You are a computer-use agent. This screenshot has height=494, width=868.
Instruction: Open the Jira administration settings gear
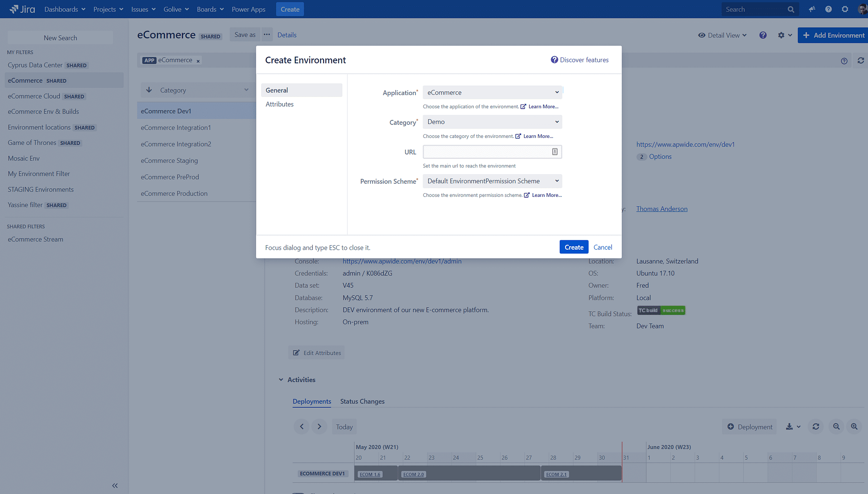(844, 9)
